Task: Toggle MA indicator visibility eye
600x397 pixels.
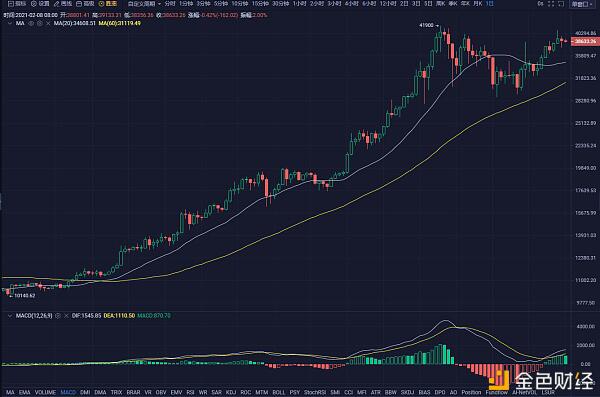Action: pos(31,23)
